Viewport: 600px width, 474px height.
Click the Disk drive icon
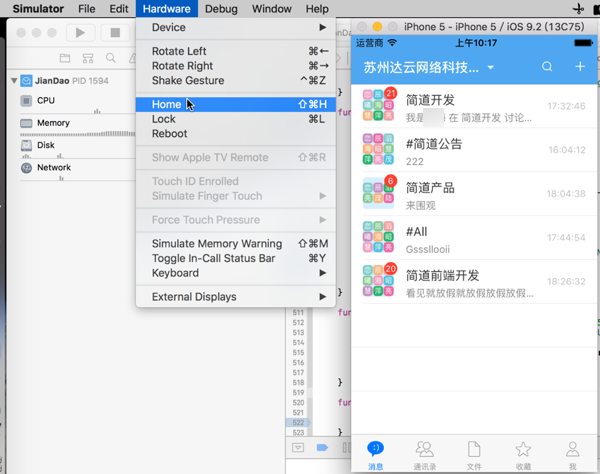[26, 145]
